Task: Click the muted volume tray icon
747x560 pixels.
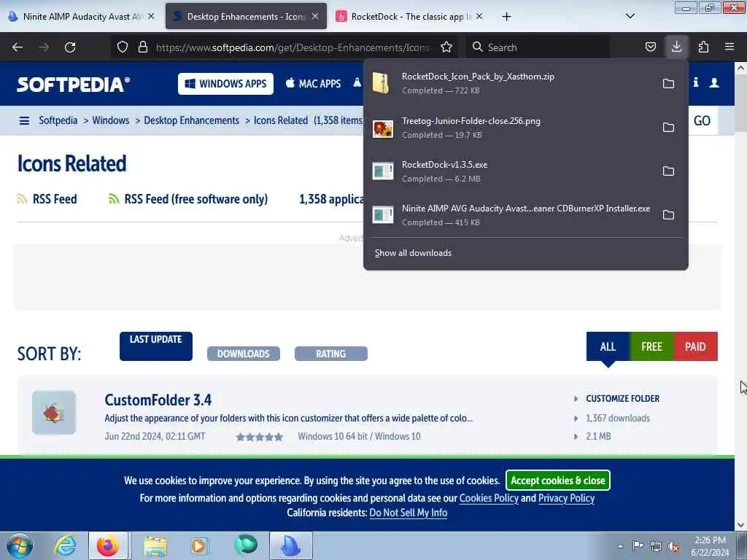Action: (673, 546)
